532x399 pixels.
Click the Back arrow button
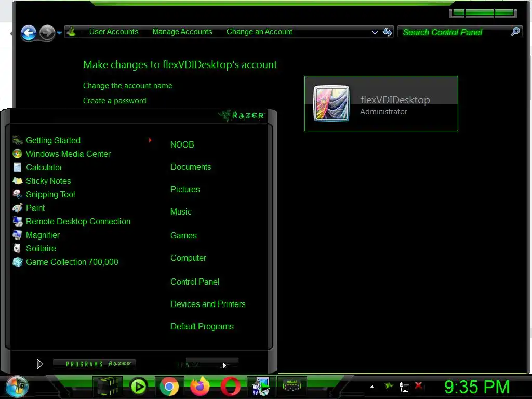(x=29, y=33)
